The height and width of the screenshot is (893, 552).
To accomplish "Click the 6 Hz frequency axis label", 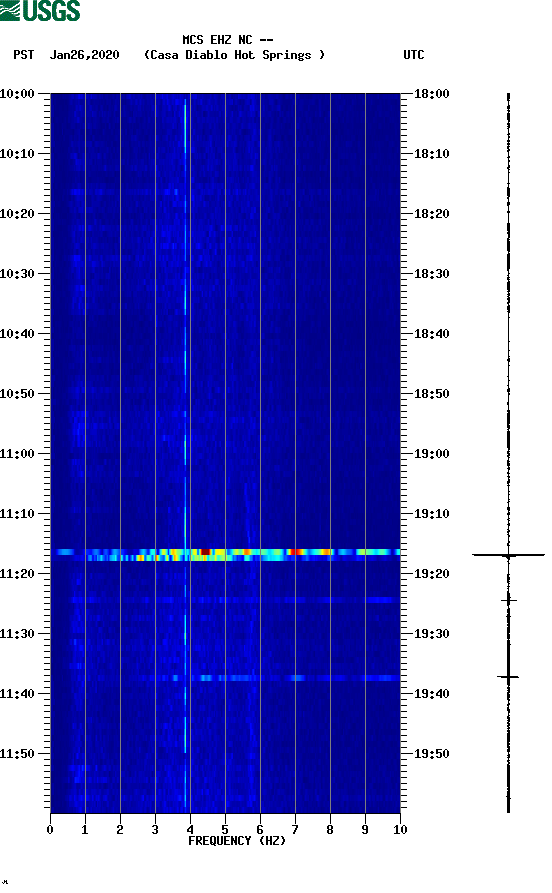I will (x=260, y=830).
